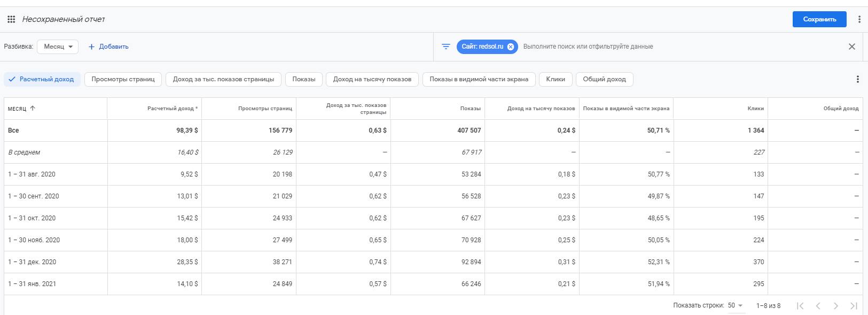Expand rows per page dropdown
Image resolution: width=868 pixels, height=315 pixels.
[x=736, y=305]
